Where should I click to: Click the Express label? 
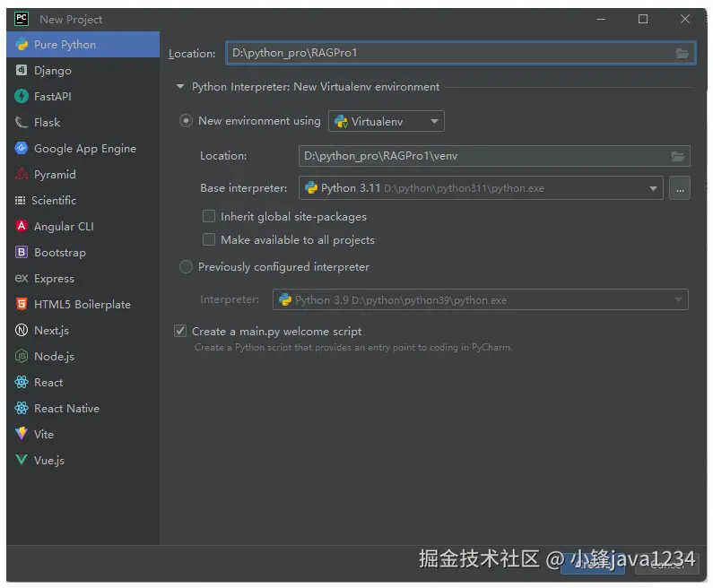[54, 279]
